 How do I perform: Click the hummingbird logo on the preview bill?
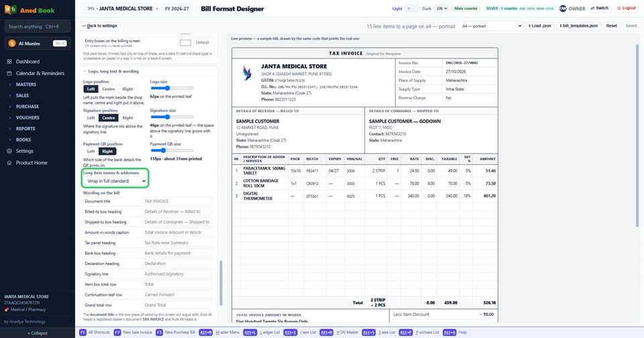(247, 73)
